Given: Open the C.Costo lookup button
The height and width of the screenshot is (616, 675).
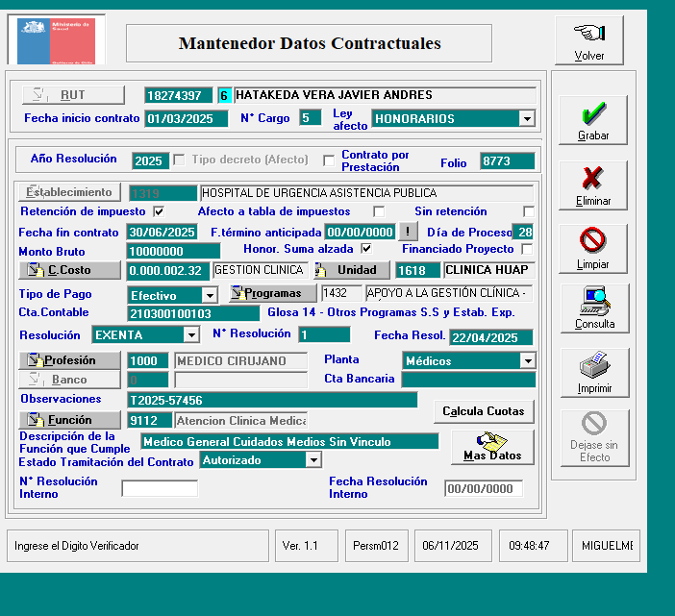Looking at the screenshot, I should coord(71,270).
